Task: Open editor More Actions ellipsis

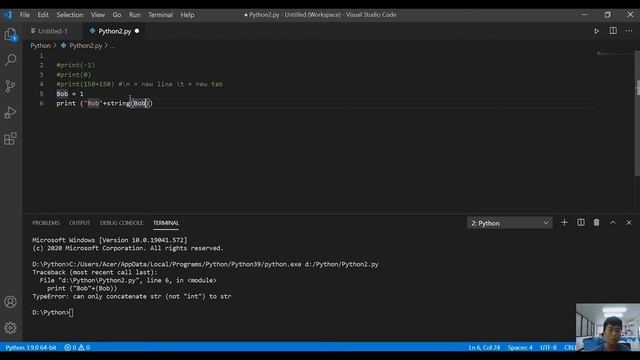Action: (629, 31)
